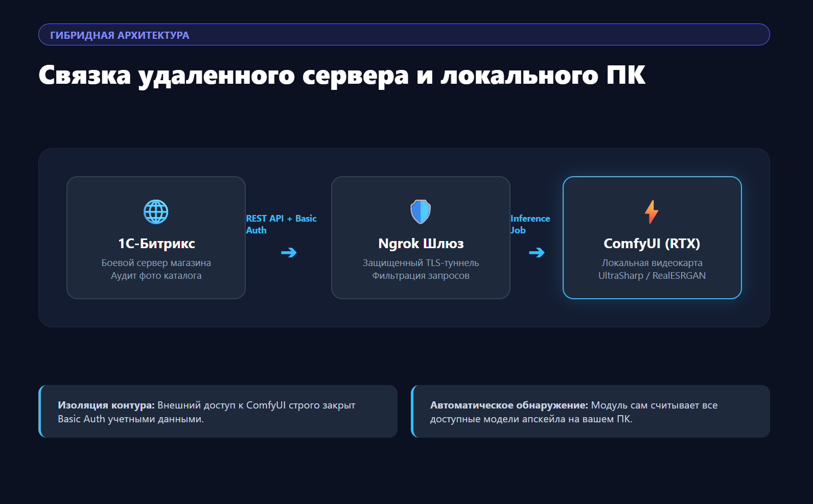This screenshot has height=504, width=813.
Task: Click the ComfyUI (RTX) card title
Action: pos(652,244)
